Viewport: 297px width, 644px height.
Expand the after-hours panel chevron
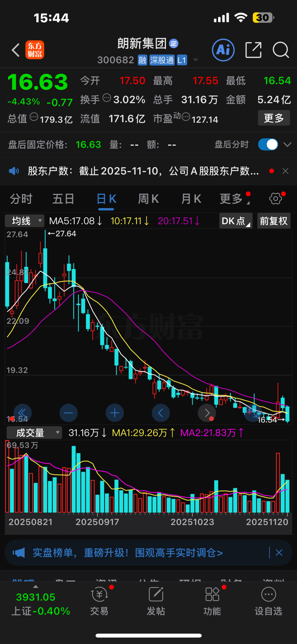tap(287, 144)
